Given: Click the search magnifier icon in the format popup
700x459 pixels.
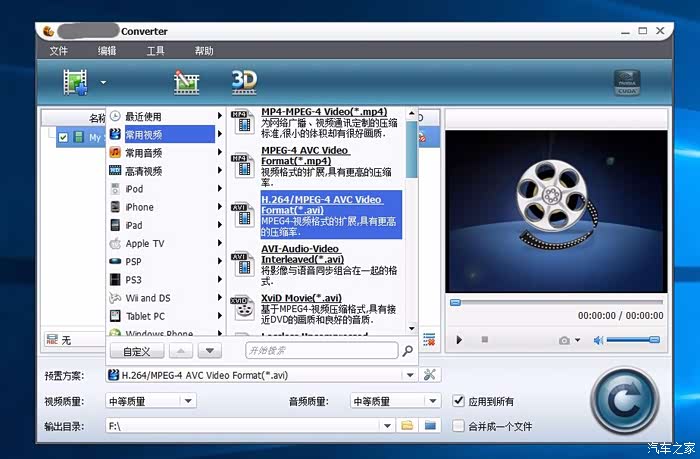Looking at the screenshot, I should pos(407,351).
